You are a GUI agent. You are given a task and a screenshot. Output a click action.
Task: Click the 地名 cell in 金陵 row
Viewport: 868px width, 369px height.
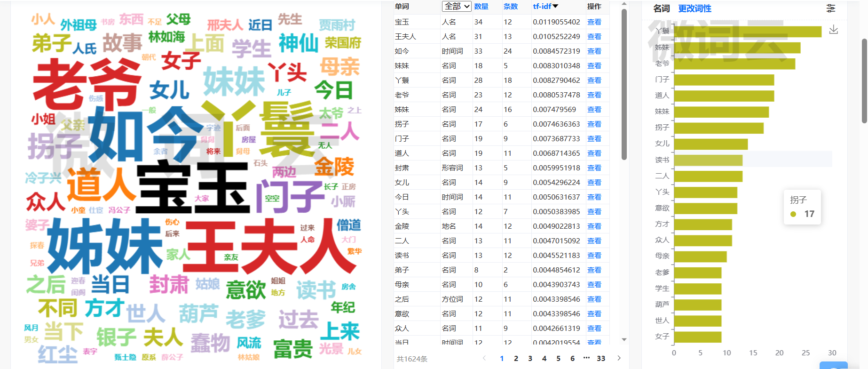pyautogui.click(x=449, y=226)
